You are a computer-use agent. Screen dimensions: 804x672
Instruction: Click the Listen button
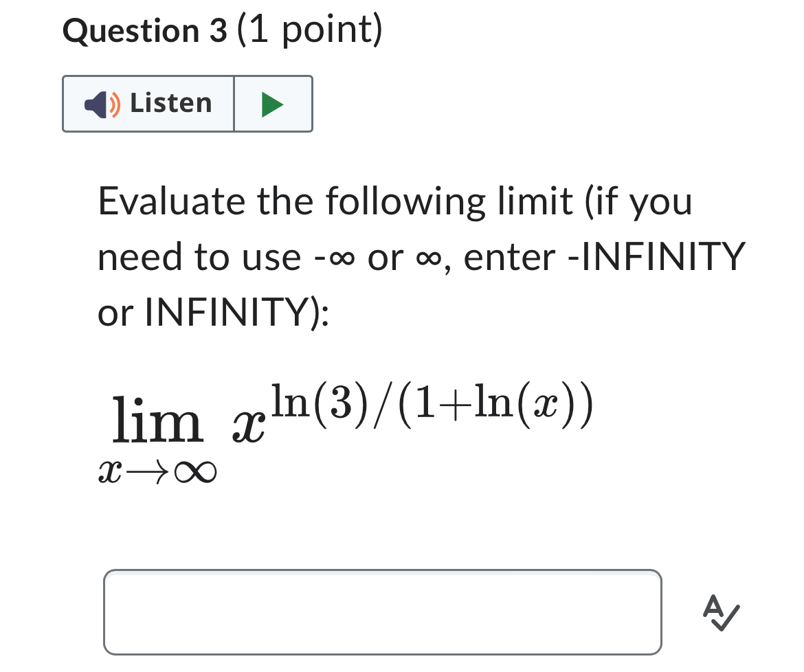(x=147, y=104)
